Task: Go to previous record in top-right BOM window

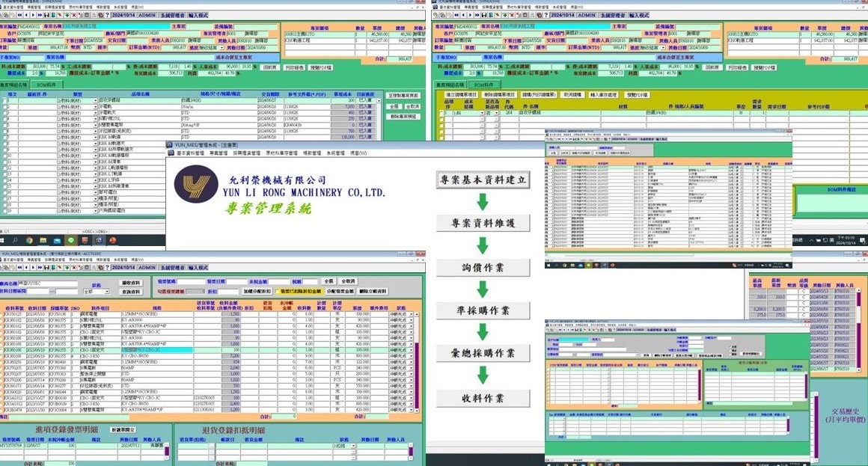Action: 462,16
